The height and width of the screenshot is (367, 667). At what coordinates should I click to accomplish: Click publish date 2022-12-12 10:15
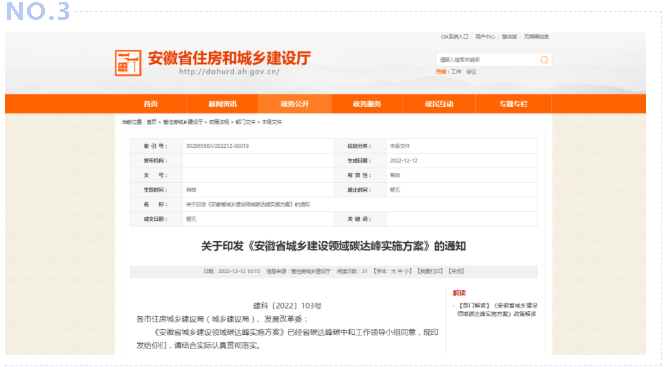tap(239, 271)
